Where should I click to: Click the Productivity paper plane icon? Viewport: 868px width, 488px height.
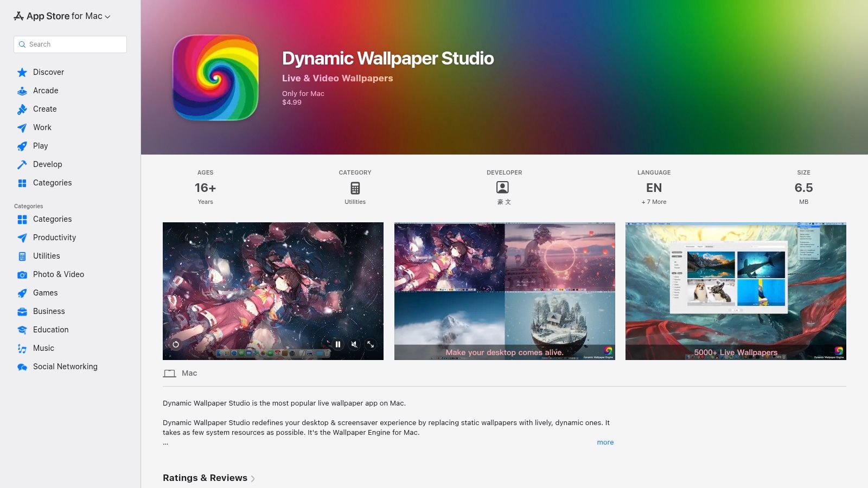click(x=22, y=237)
